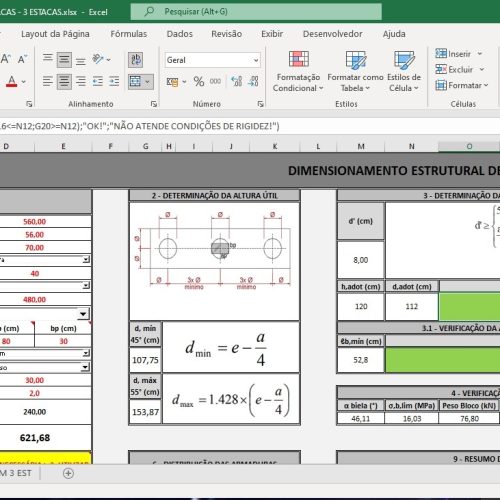Add a new sheet with plus icon
Viewport: 500px width, 500px height.
[68, 473]
